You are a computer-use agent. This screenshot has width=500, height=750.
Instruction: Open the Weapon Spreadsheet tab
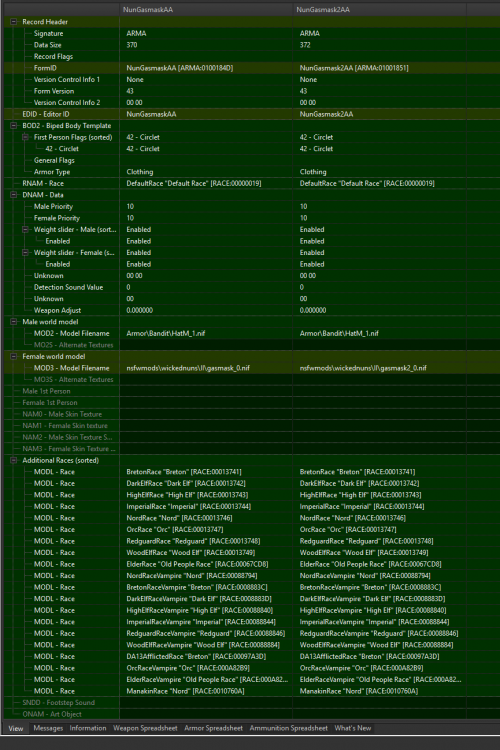145,728
